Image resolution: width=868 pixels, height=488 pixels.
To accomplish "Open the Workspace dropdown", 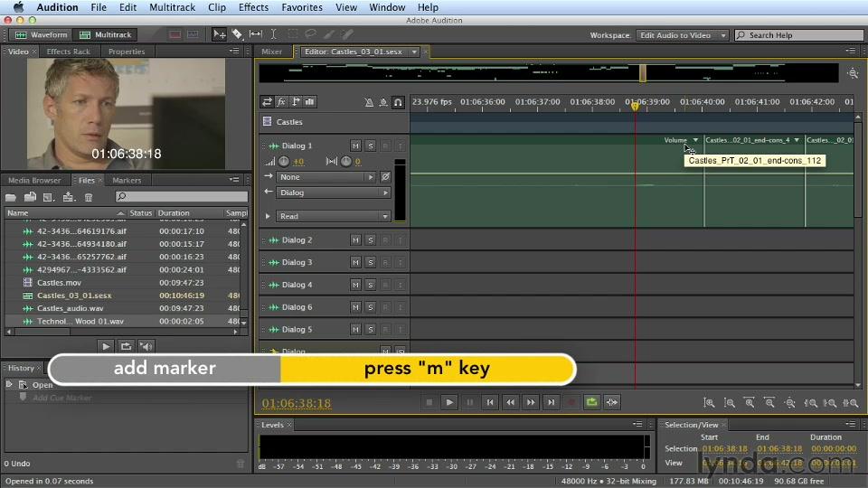I will coord(682,35).
